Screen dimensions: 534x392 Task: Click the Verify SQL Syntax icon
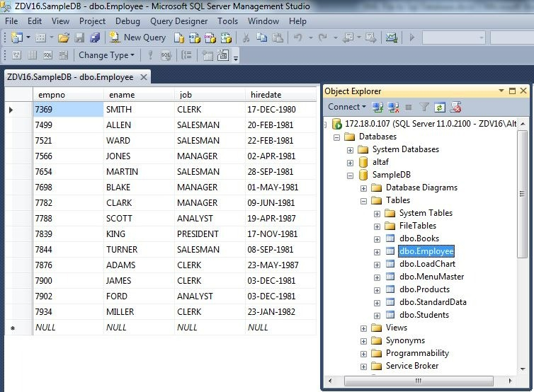(x=166, y=55)
